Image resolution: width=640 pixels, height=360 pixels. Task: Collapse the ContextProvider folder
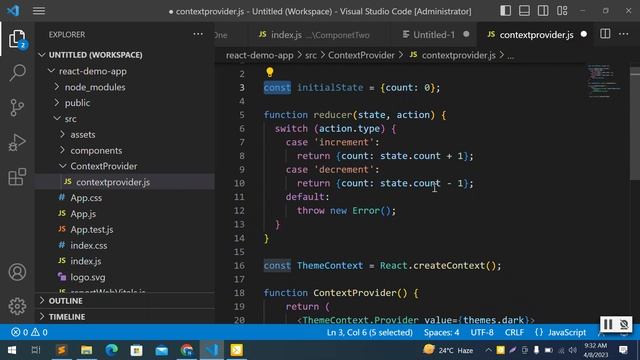[124, 166]
